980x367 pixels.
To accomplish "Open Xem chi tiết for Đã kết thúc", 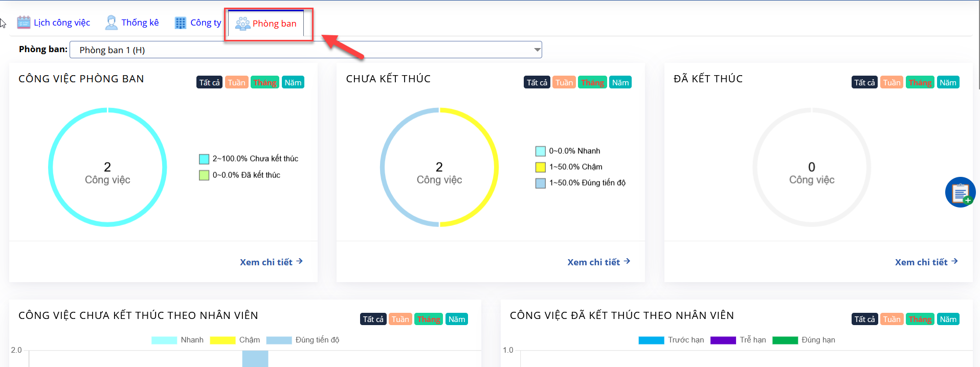I will coord(926,262).
